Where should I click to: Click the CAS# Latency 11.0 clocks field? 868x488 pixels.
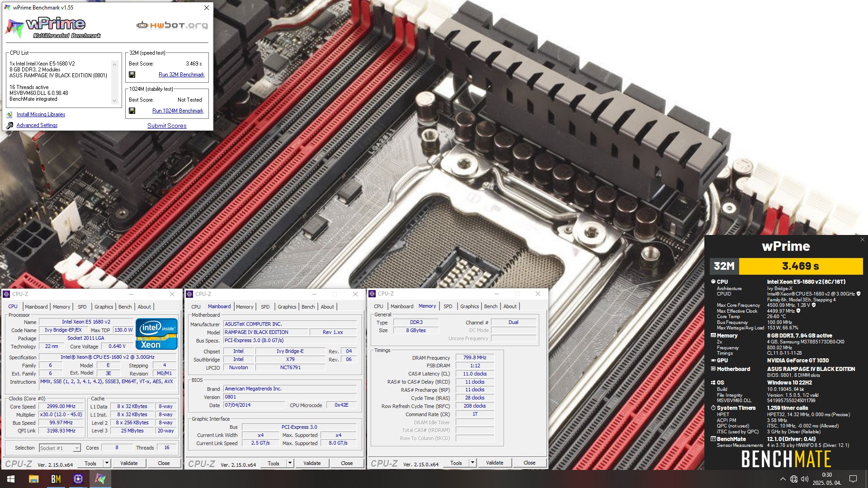point(475,374)
